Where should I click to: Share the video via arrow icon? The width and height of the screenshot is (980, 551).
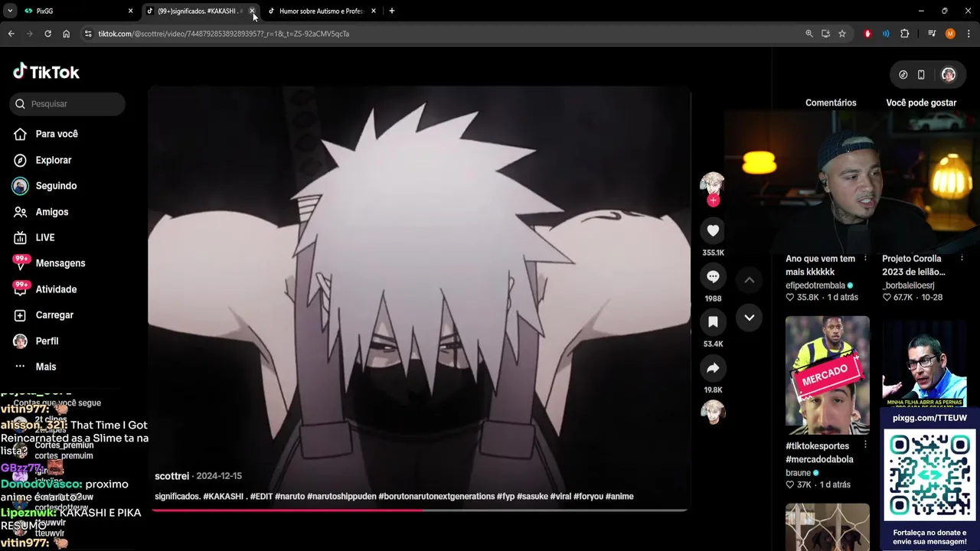pos(713,368)
